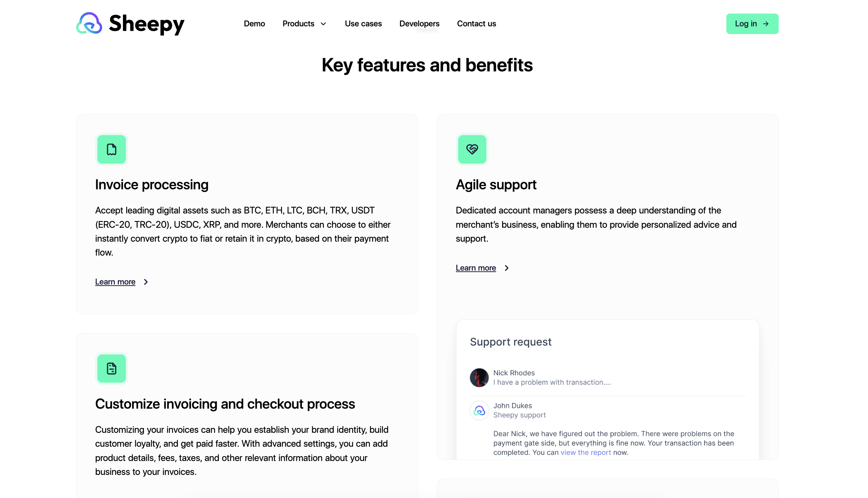The width and height of the screenshot is (868, 498).
Task: Click the Sheepy brand name text
Action: 147,24
